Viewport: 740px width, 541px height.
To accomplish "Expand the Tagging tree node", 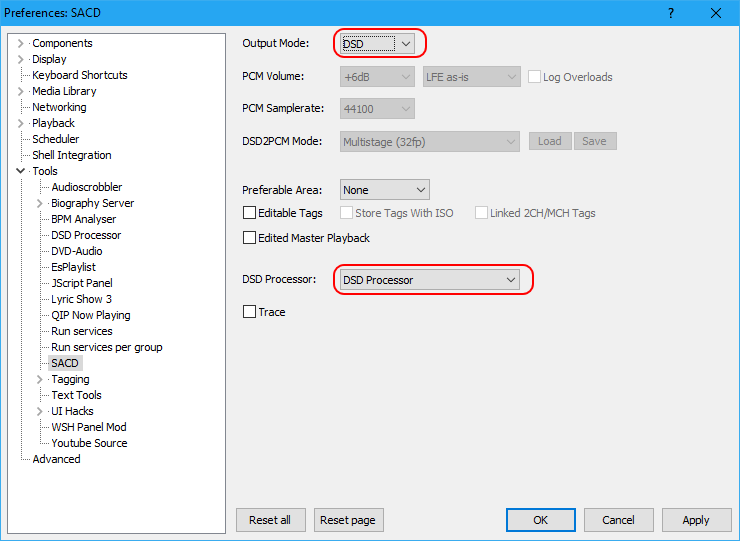I will tap(40, 379).
